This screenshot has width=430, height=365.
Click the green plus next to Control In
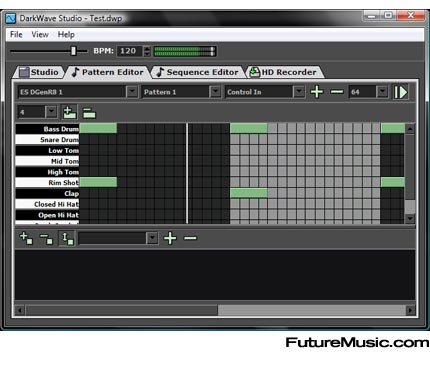(316, 92)
